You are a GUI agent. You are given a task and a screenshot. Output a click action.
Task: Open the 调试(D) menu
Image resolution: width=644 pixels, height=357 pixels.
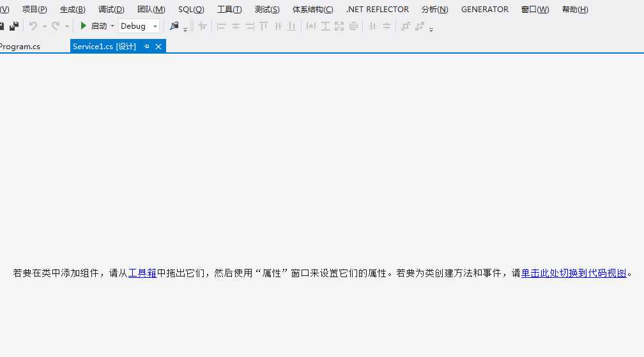tap(111, 9)
